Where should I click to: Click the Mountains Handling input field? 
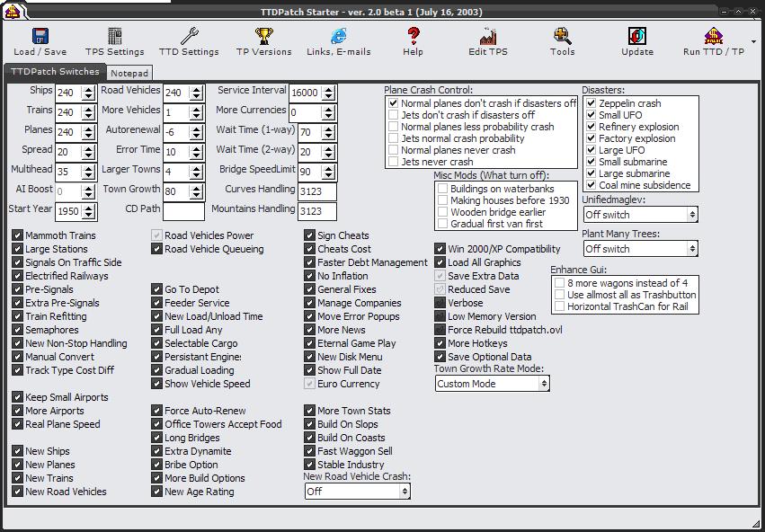317,211
